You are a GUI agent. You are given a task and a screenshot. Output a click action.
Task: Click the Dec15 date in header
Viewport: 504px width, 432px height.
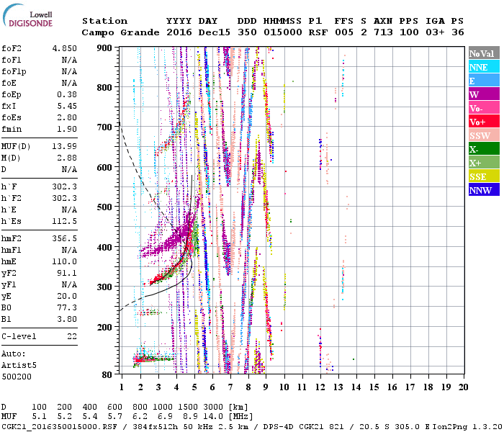coord(215,32)
